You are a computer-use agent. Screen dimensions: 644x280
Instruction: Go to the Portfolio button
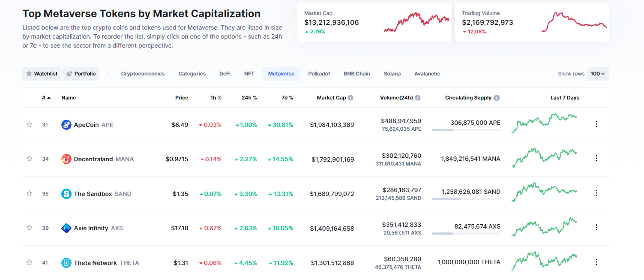pyautogui.click(x=81, y=74)
